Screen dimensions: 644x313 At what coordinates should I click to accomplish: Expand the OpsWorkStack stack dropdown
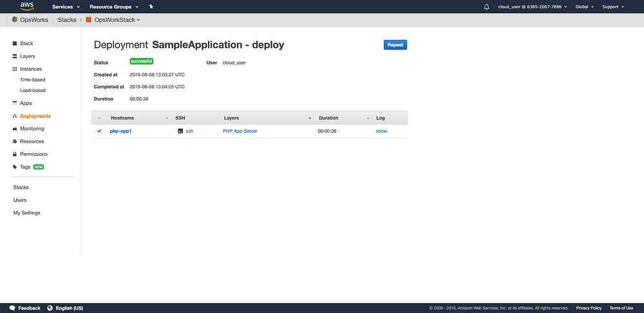pos(117,20)
